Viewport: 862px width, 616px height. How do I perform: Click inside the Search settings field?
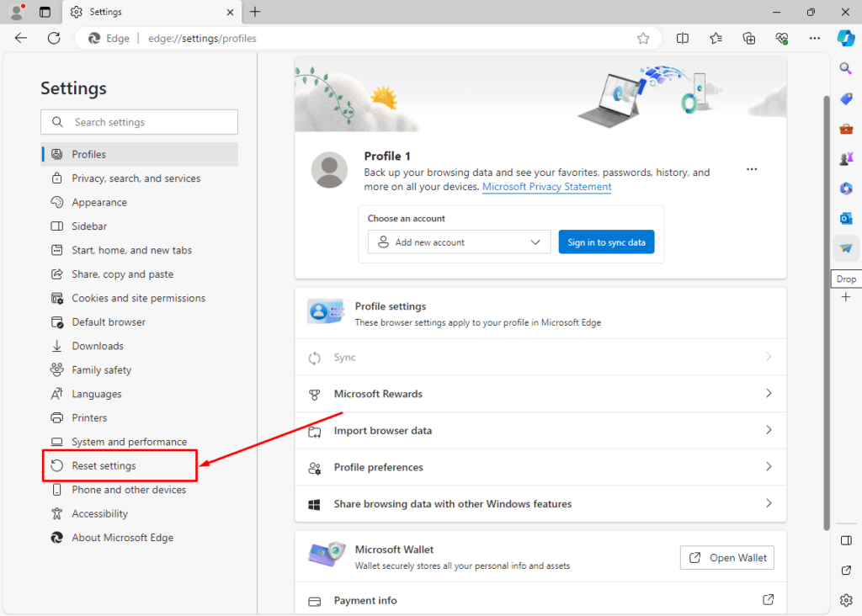point(138,121)
